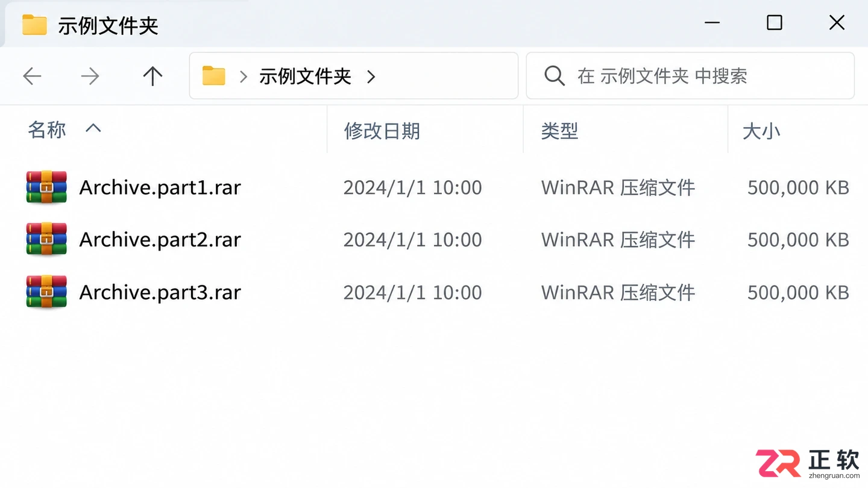Screen dimensions: 868x488
Task: Sort files by 大小 column
Action: point(761,131)
